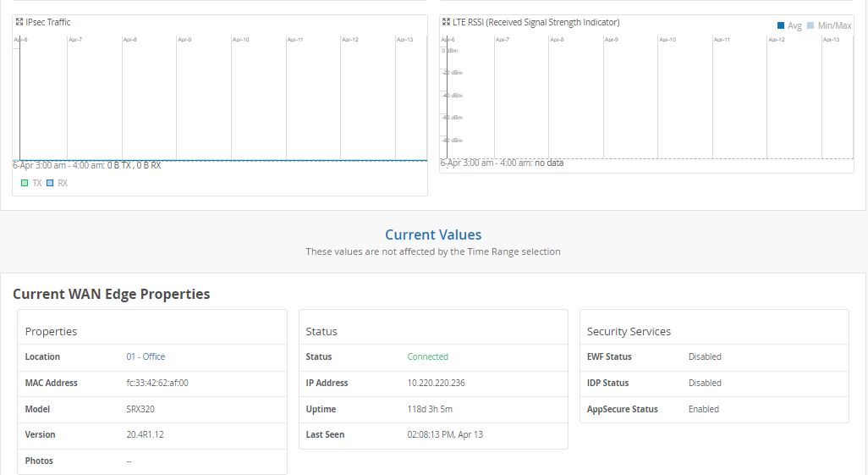Click the version value 20.4R1.12
This screenshot has height=475, width=868.
click(x=145, y=435)
